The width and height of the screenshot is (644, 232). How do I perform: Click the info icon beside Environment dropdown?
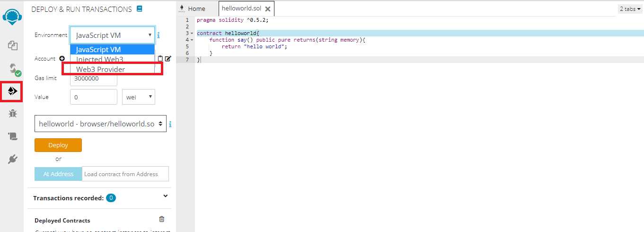point(159,35)
